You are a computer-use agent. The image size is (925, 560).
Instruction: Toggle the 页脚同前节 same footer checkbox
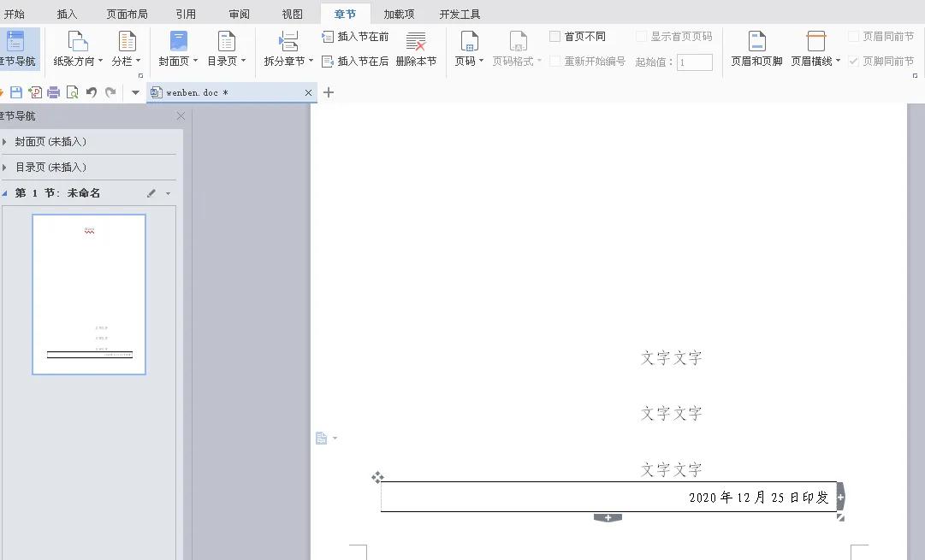853,62
